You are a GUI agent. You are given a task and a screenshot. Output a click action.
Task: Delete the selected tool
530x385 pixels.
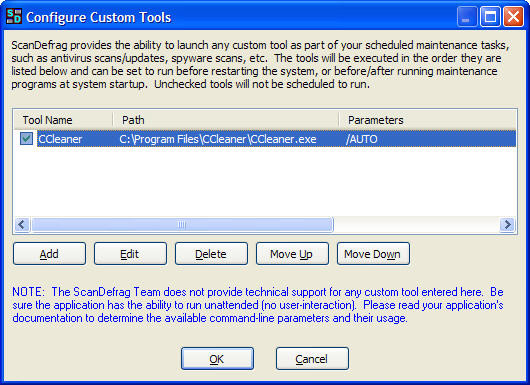[x=211, y=254]
